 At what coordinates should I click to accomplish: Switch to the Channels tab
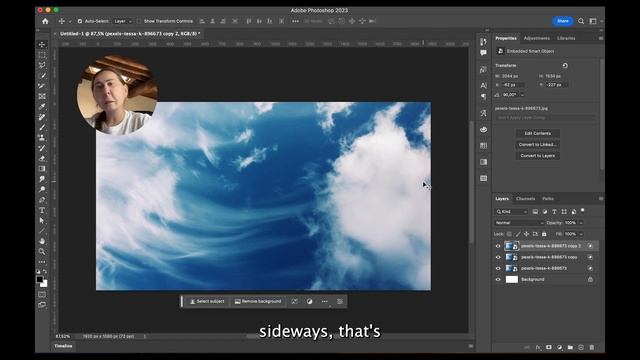point(525,198)
